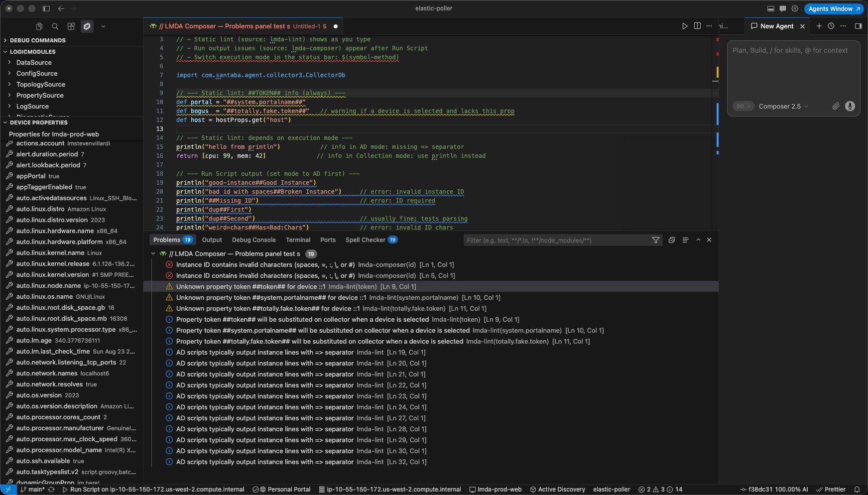Open the problems filter funnel options
The width and height of the screenshot is (868, 495).
656,240
